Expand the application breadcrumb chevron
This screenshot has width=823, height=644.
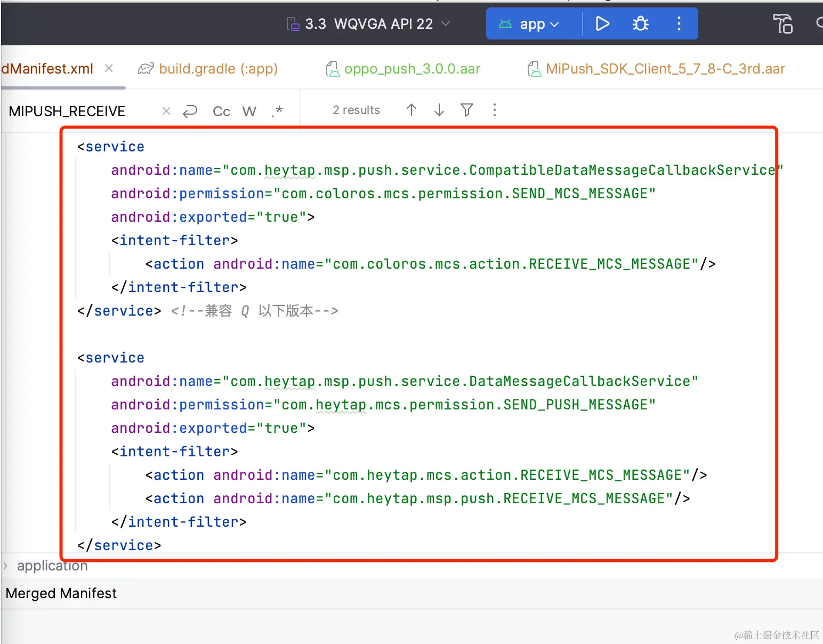(6, 566)
